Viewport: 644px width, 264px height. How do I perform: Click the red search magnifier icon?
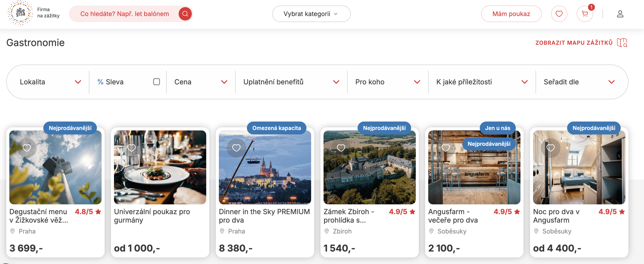coord(185,14)
